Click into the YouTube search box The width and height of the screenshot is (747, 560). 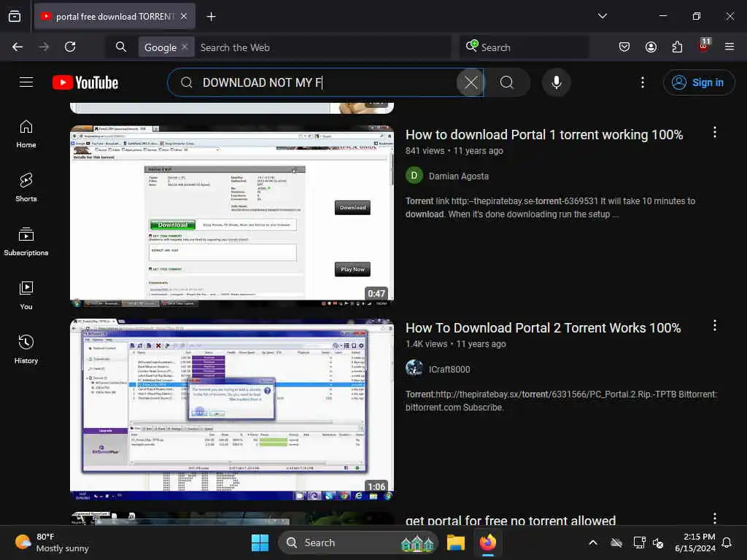(326, 82)
